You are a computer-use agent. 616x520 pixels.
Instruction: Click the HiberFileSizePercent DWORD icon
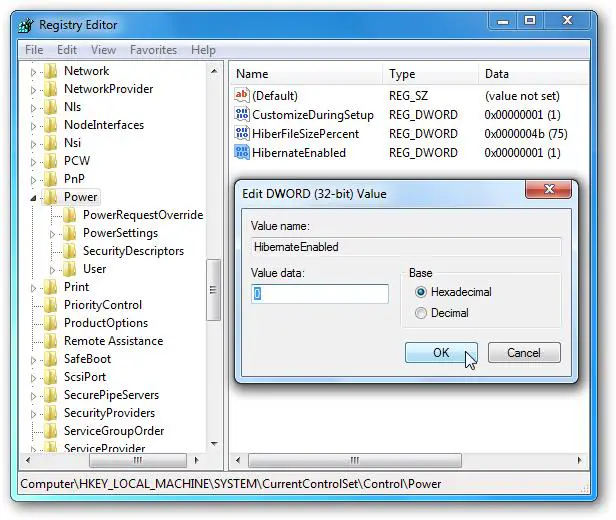(x=242, y=133)
